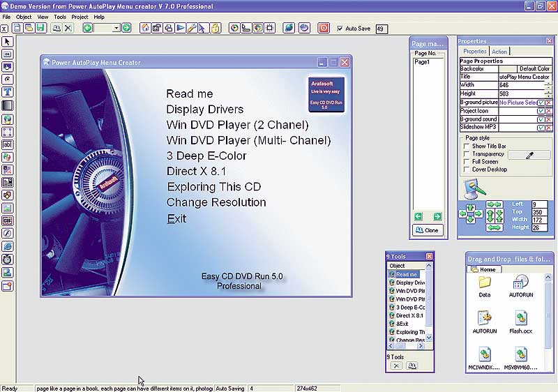Switch to the Action tab in Properties
Image resolution: width=558 pixels, height=392 pixels.
499,52
